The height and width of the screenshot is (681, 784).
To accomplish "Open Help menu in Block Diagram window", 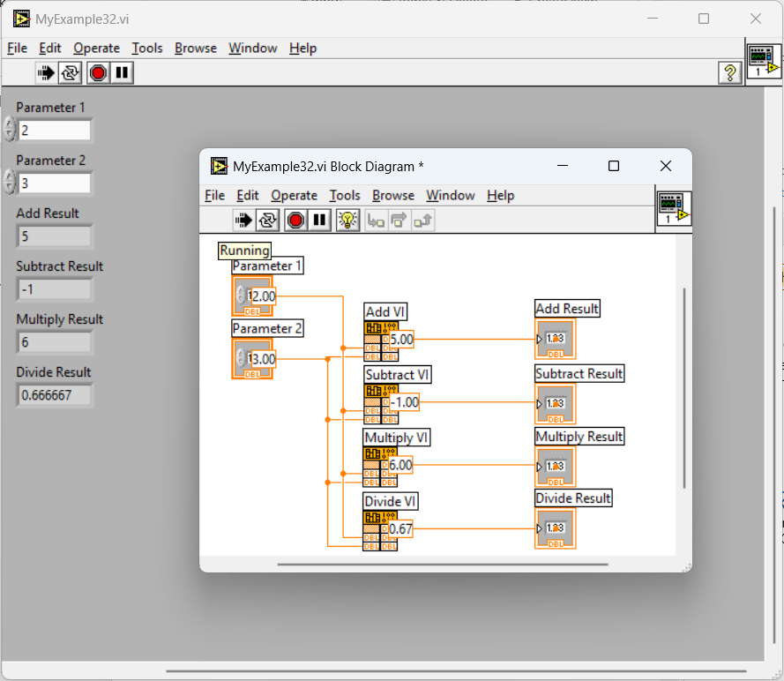I will point(501,195).
